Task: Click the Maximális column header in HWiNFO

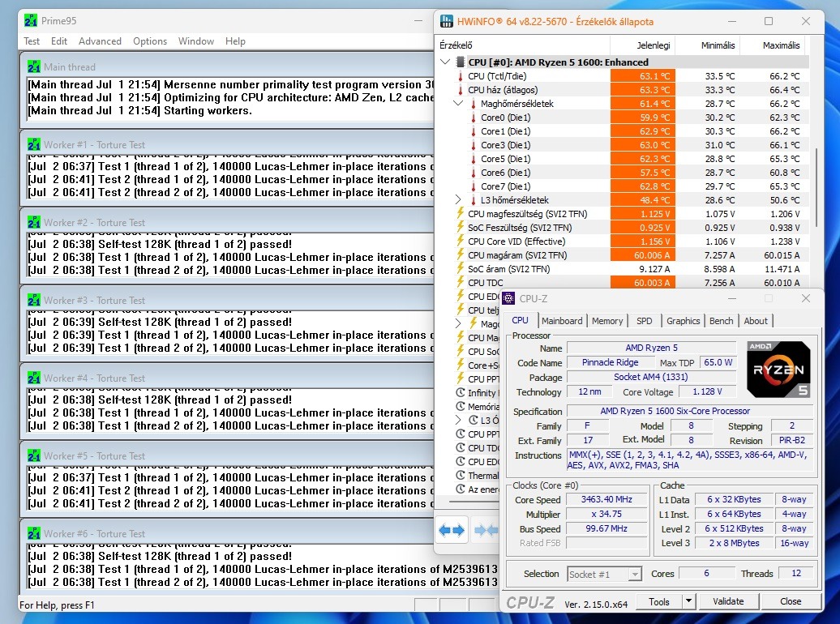Action: point(774,45)
